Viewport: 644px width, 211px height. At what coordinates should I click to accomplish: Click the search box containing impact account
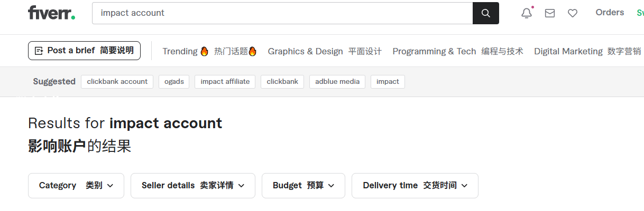coord(282,13)
